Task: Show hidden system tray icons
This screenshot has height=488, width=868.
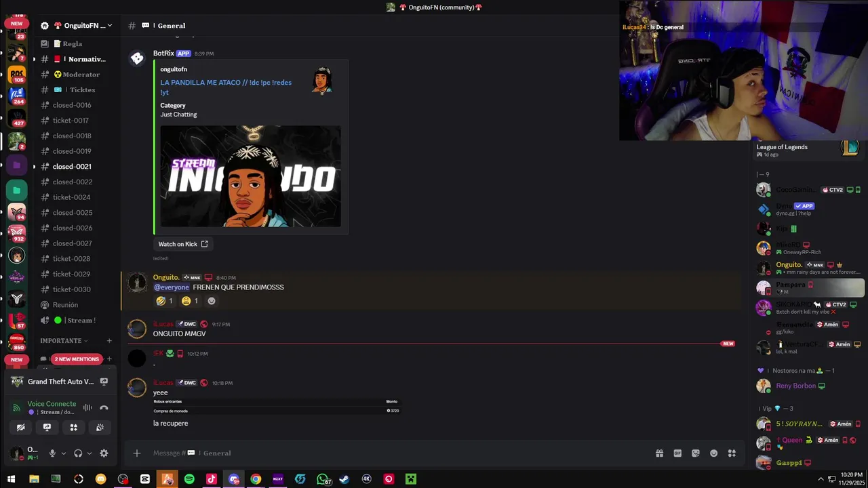Action: click(x=821, y=479)
